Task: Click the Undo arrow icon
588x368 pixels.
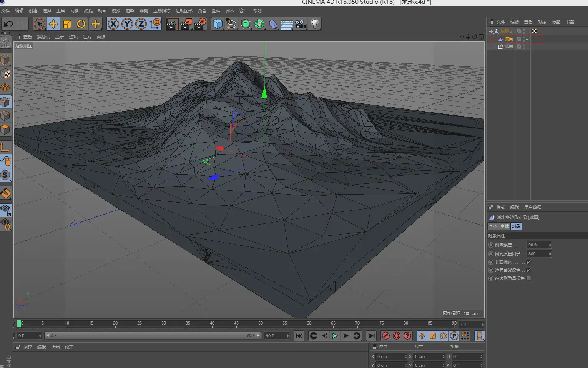Action: point(8,24)
